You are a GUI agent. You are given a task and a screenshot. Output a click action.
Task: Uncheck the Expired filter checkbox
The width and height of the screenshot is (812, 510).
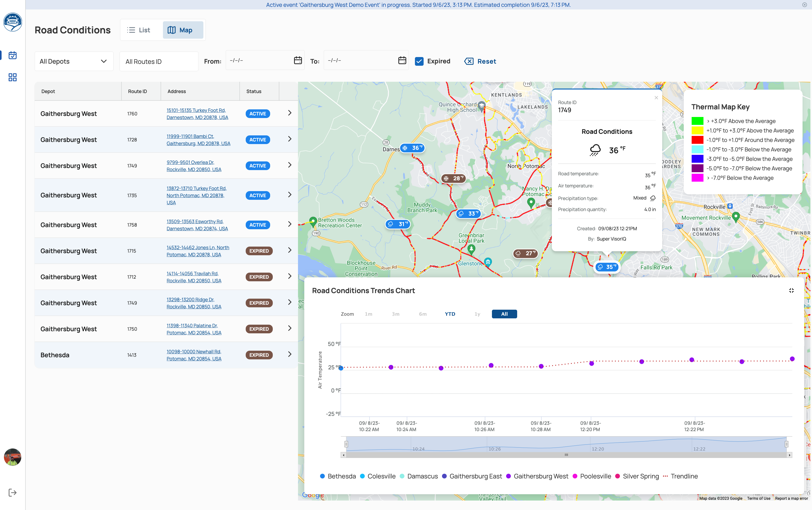tap(419, 61)
